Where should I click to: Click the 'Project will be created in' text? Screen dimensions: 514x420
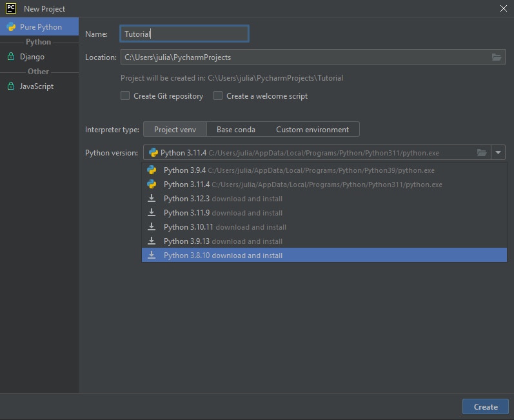click(232, 78)
